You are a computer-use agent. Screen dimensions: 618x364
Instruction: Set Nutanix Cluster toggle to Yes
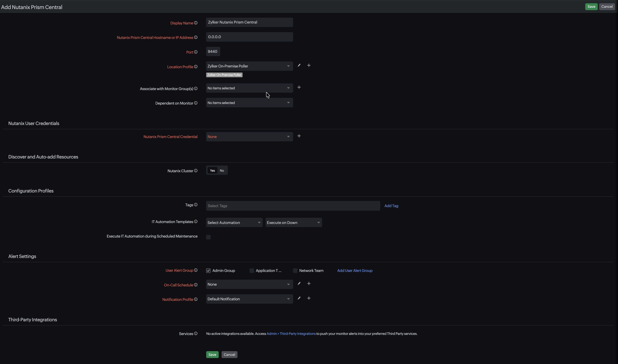pos(212,170)
